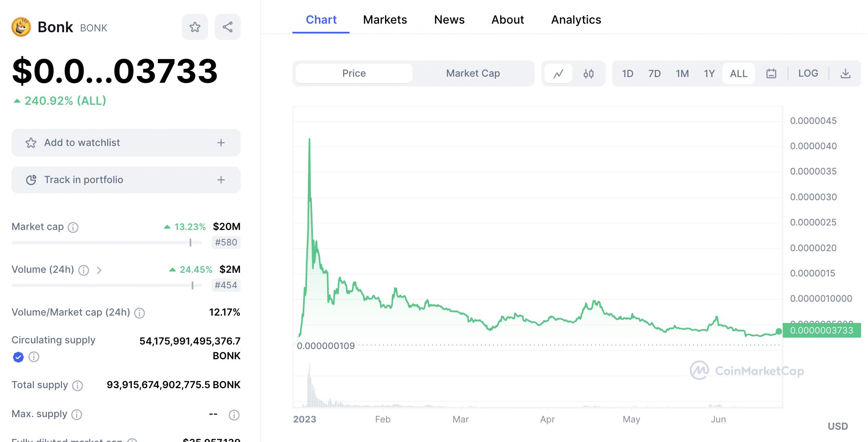Viewport: 868px width, 442px height.
Task: Click the Market cap rank slider bar
Action: pos(107,243)
